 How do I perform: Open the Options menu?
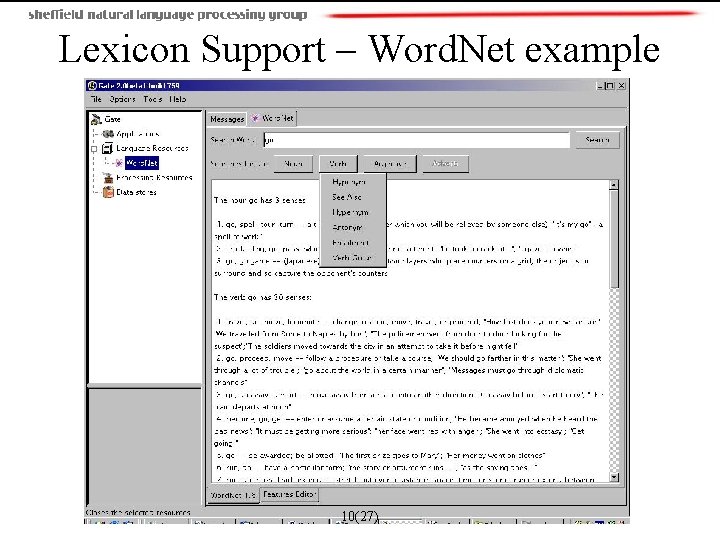click(x=122, y=99)
